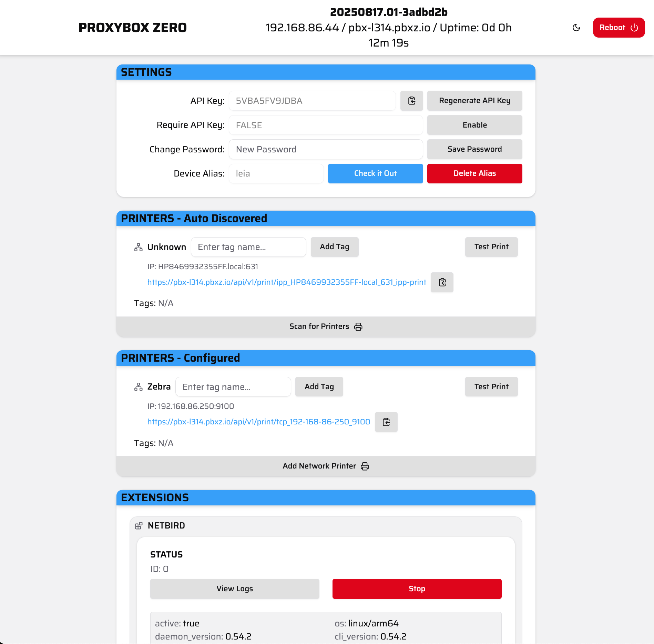Copy the Unknown printer URL with clipboard icon
Viewport: 654px width, 644px height.
(442, 282)
